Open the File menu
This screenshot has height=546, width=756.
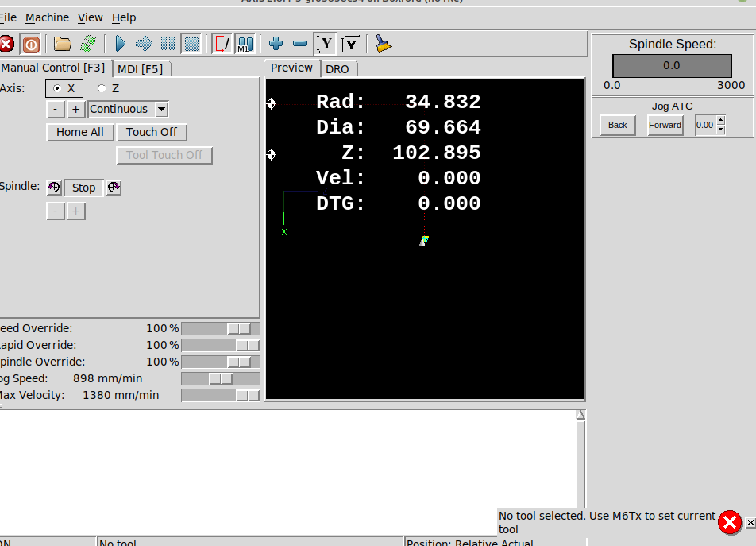coord(8,17)
